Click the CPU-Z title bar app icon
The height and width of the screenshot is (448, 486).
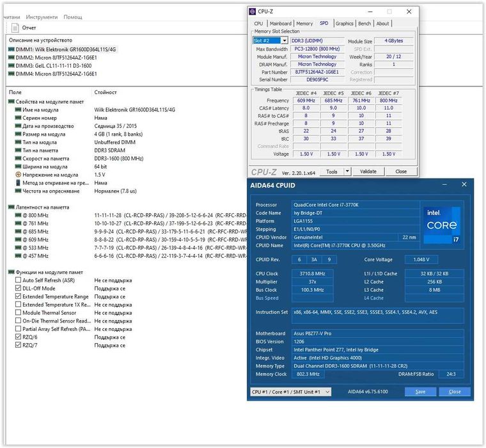point(253,12)
